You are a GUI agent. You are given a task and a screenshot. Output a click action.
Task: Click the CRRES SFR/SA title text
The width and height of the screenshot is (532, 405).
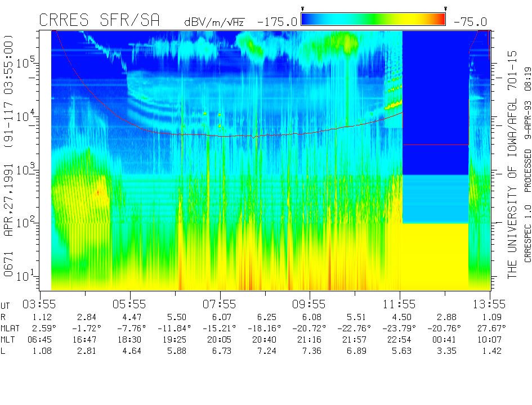[99, 20]
